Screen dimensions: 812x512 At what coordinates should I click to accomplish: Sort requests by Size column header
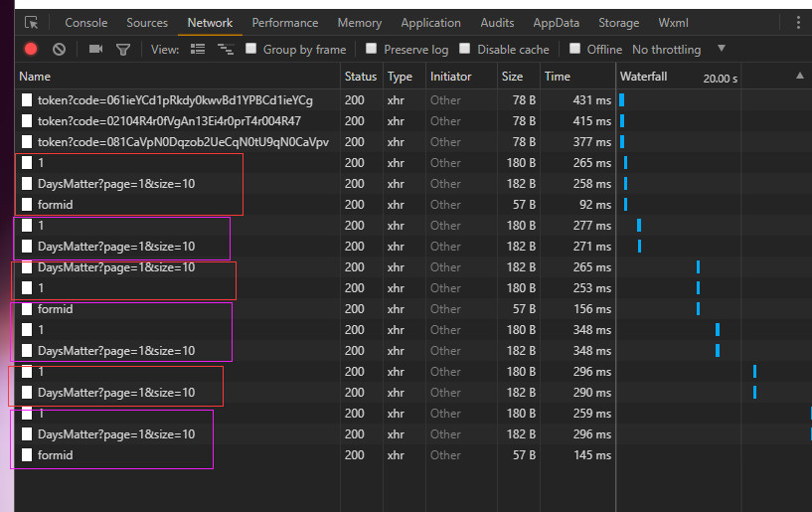[x=513, y=77]
